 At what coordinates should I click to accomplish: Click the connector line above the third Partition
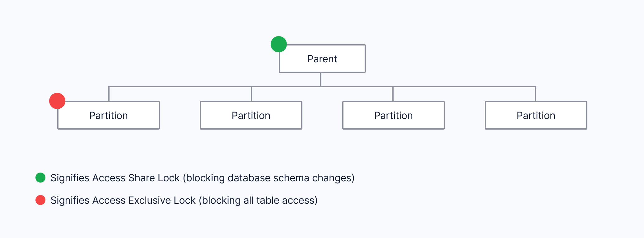click(393, 94)
